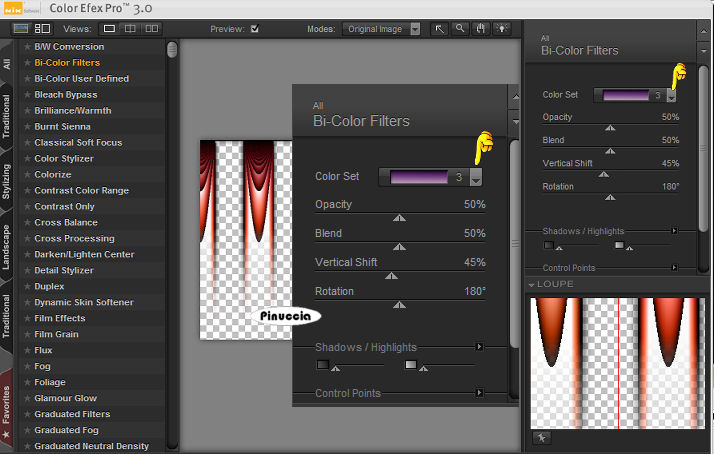Select the Contrast Only filter
The height and width of the screenshot is (454, 714).
[64, 206]
